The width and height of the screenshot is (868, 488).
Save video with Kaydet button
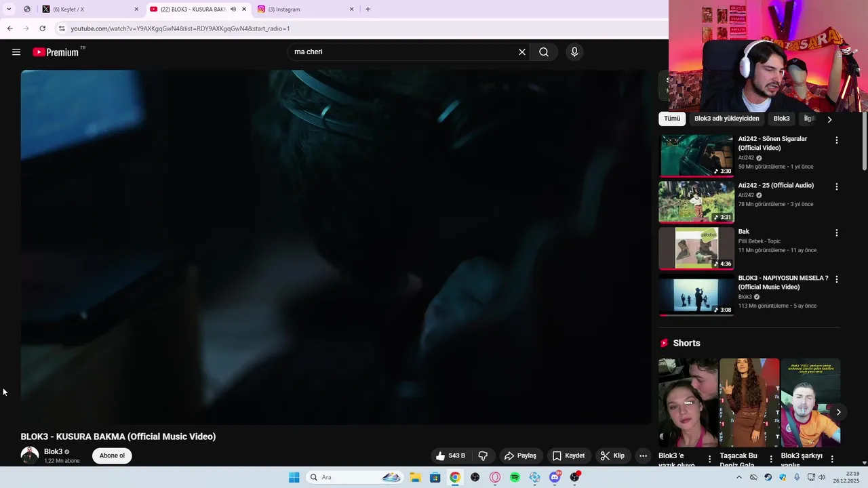coord(568,455)
